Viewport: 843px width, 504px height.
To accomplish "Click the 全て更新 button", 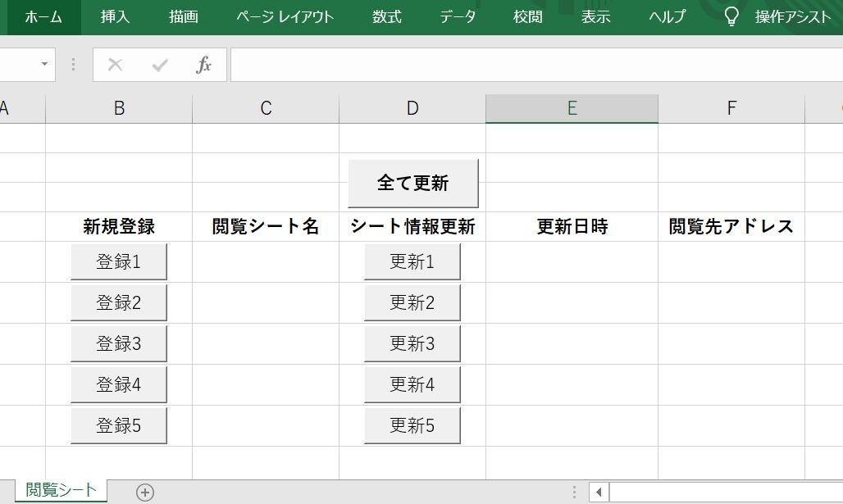I will (x=413, y=184).
